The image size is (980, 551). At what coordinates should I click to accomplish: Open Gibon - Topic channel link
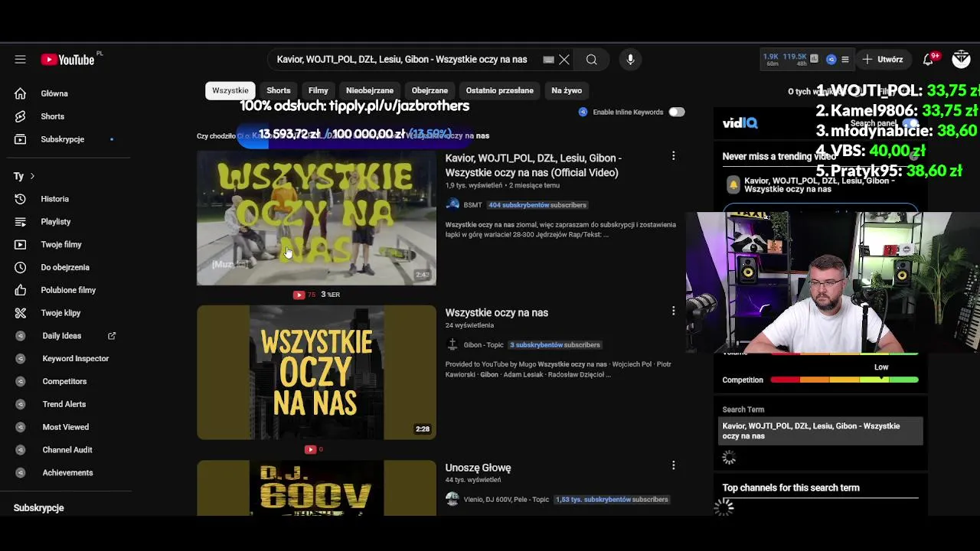483,344
